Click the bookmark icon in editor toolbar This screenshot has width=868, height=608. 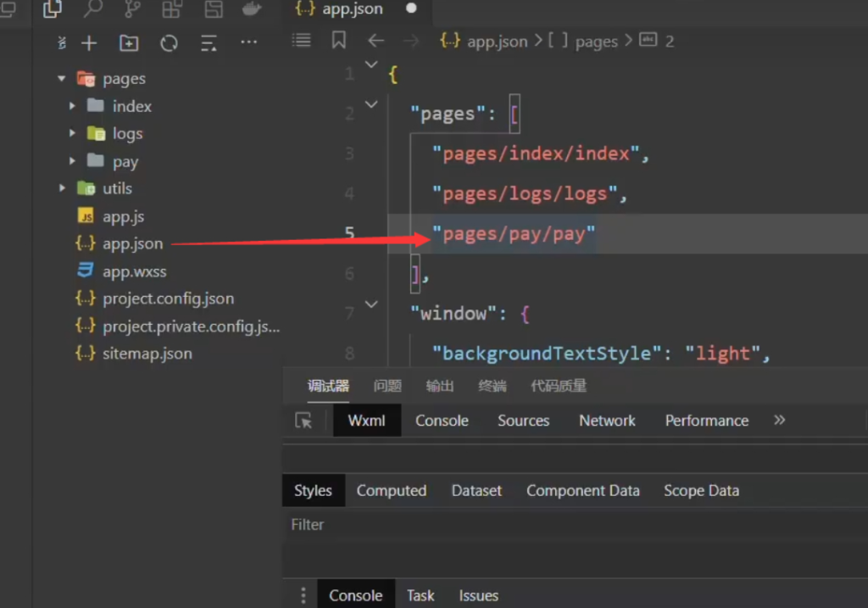click(338, 41)
